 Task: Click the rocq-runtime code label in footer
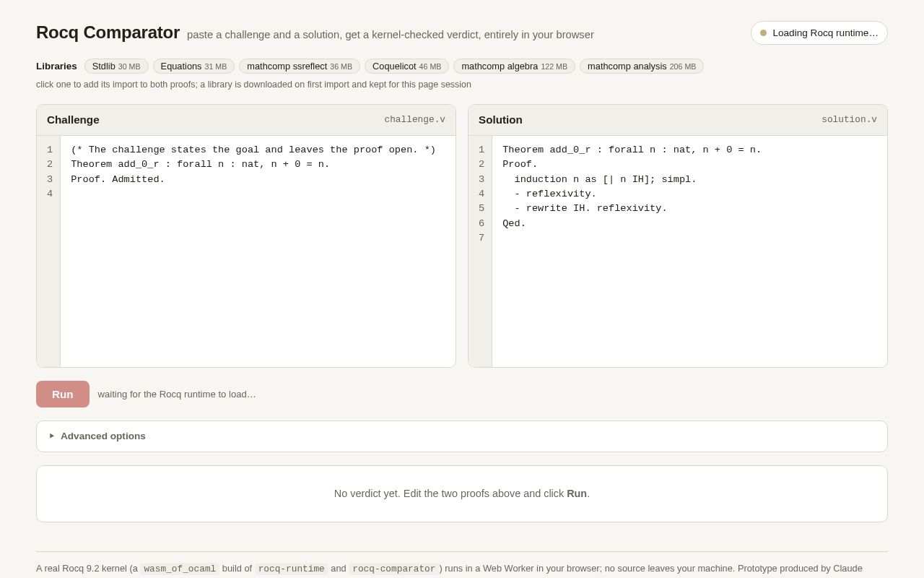(x=292, y=569)
